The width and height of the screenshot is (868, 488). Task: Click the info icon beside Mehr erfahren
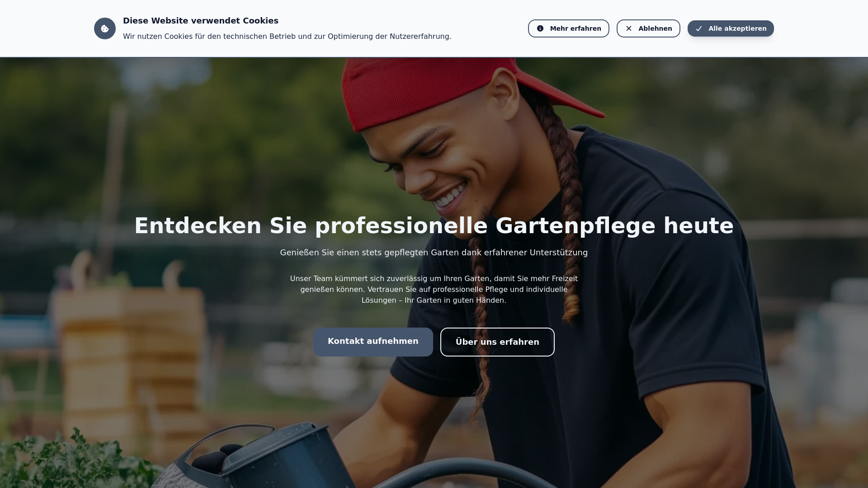[540, 28]
